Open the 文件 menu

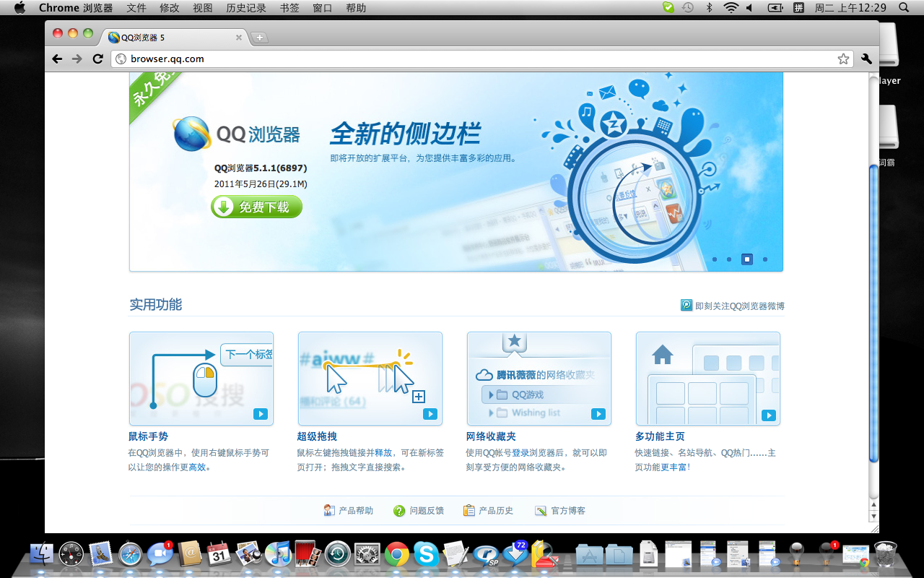pos(136,8)
